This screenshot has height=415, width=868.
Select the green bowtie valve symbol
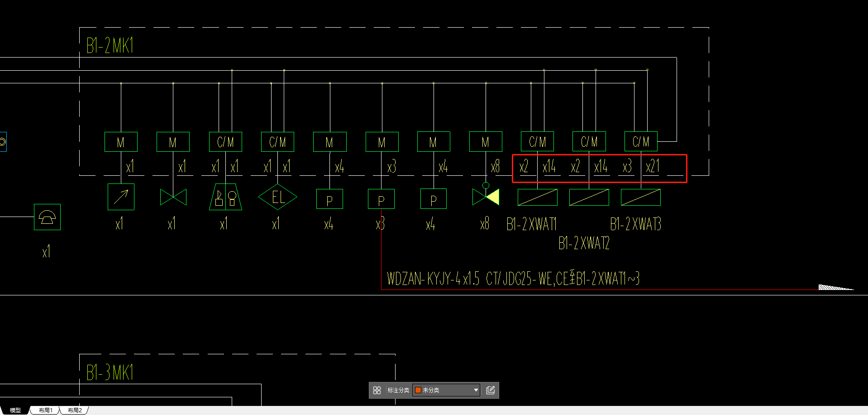173,197
